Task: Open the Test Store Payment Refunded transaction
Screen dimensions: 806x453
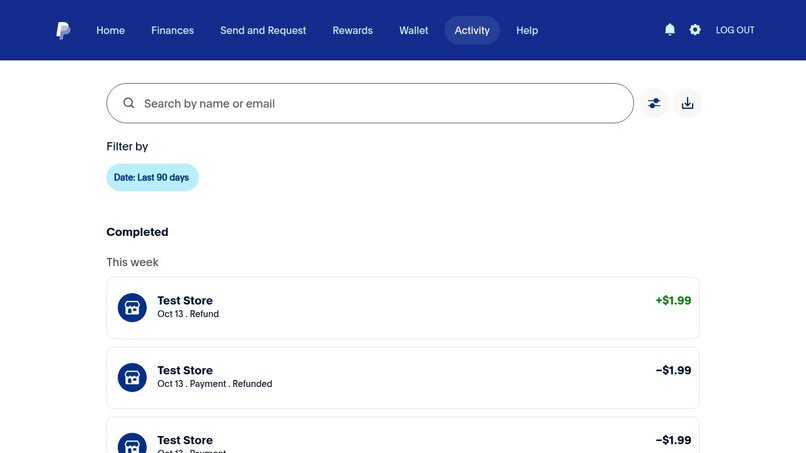Action: (x=403, y=378)
